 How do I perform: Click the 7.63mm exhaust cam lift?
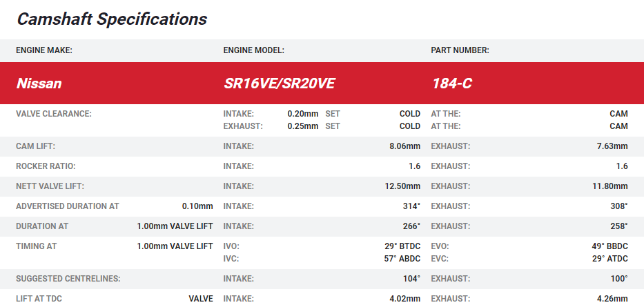pos(612,146)
